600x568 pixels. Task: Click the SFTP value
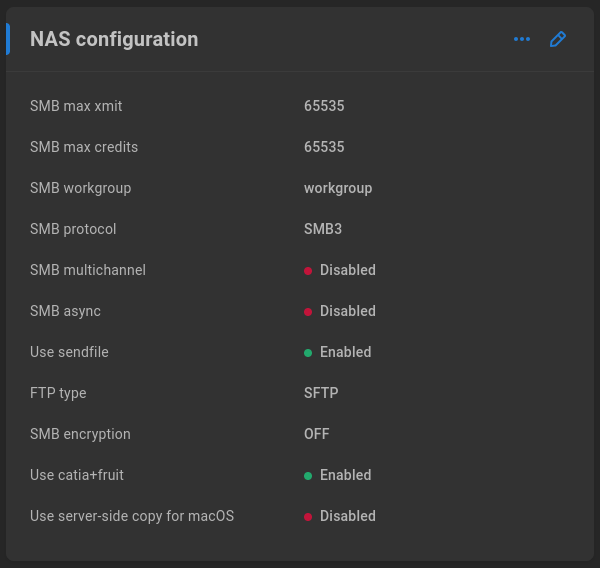tap(321, 393)
